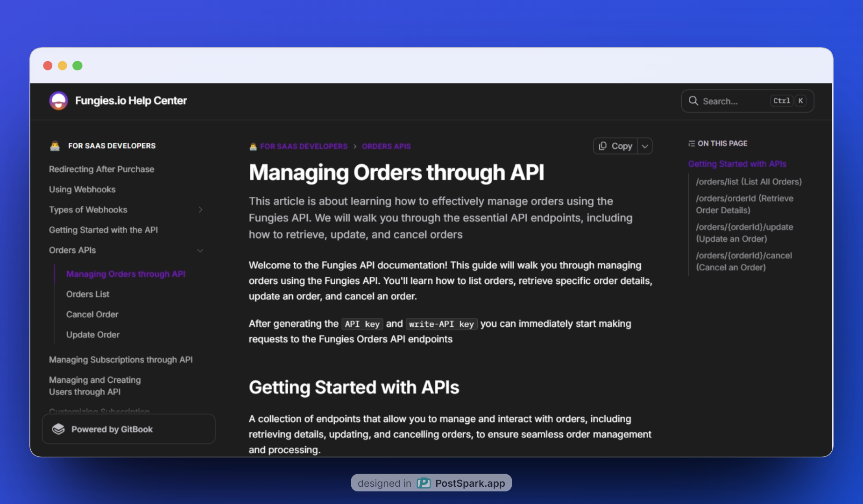Focus the Search field
Viewport: 863px width, 504px height.
coord(747,101)
